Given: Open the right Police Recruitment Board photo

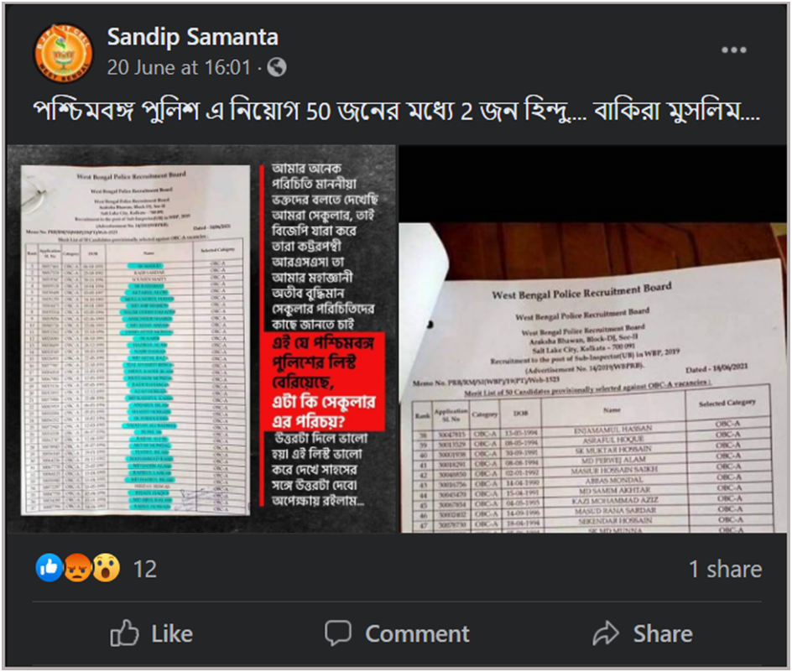Looking at the screenshot, I should [593, 339].
